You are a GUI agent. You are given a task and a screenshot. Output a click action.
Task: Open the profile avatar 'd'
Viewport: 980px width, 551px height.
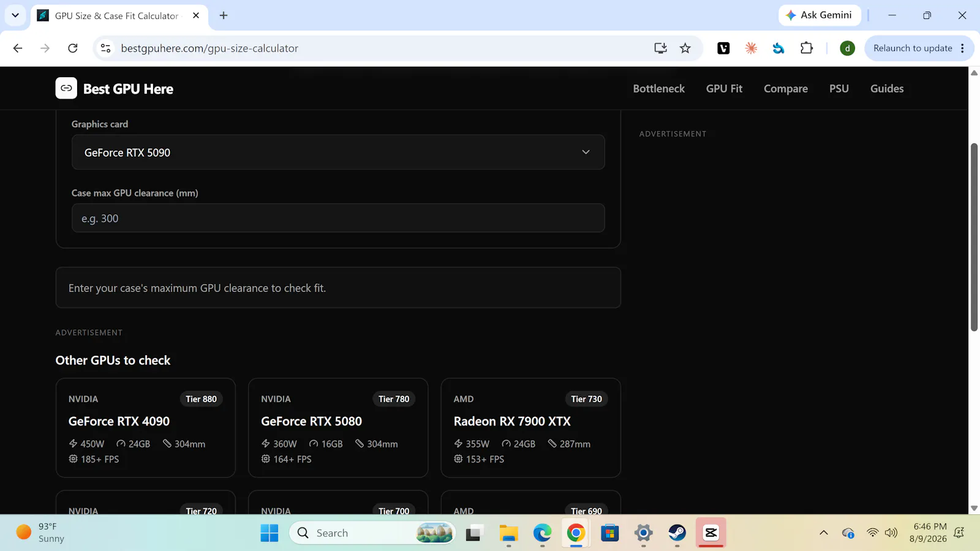847,48
